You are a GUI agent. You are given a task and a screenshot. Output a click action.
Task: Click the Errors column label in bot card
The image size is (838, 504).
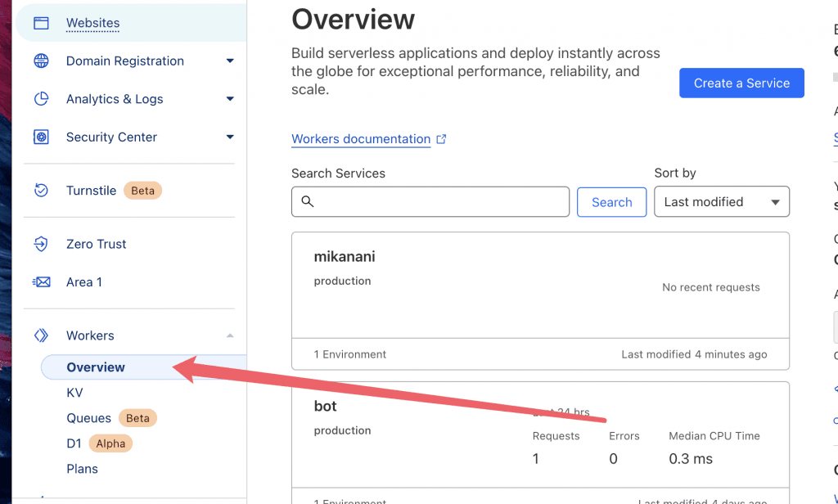624,435
